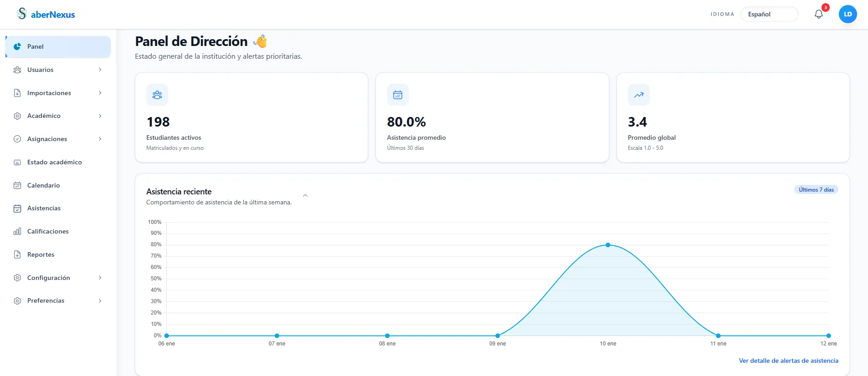Select the 11 ene chart data point
This screenshot has width=868, height=376.
pyautogui.click(x=718, y=336)
